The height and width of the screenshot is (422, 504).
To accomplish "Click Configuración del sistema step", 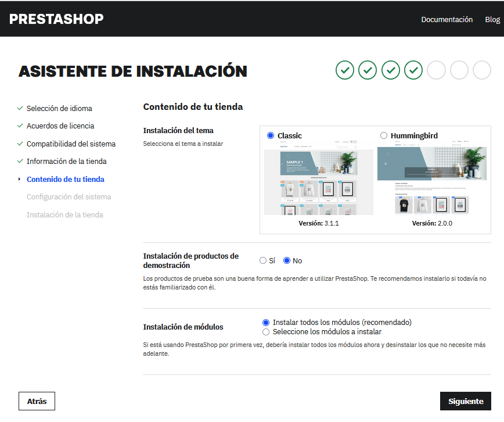I will (69, 196).
